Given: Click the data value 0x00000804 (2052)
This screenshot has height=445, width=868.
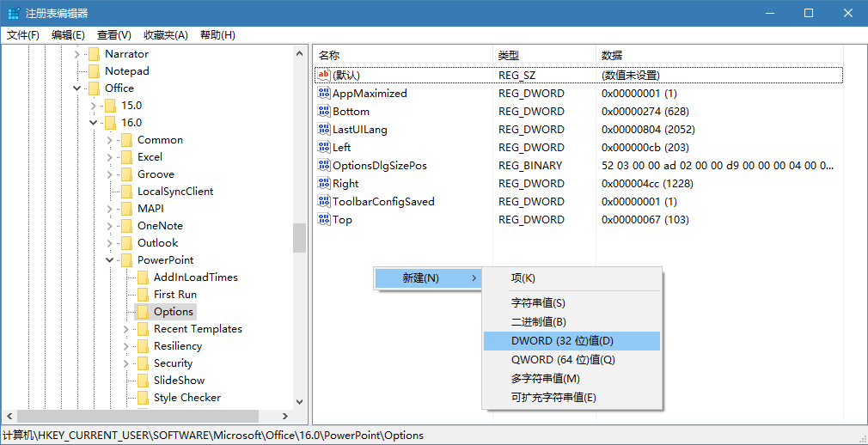Looking at the screenshot, I should tap(648, 130).
